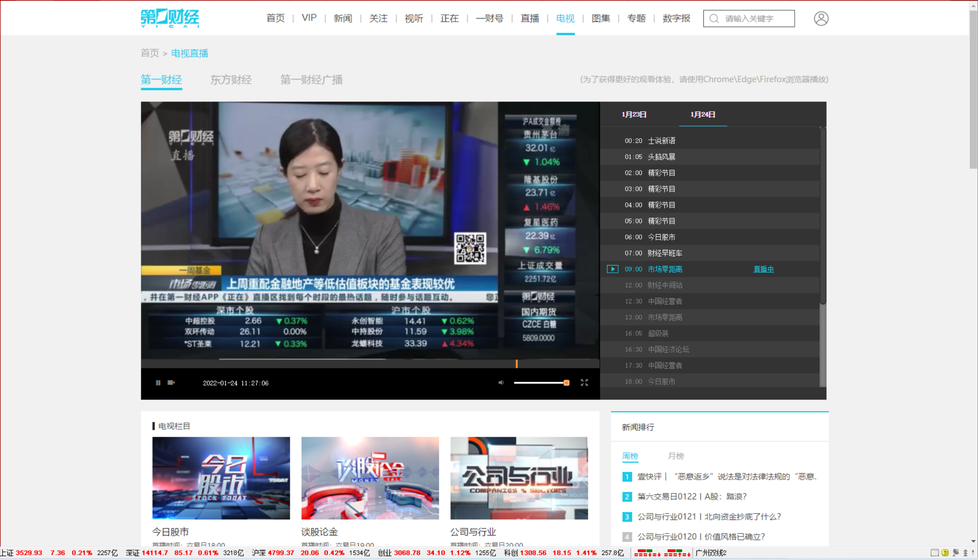Switch news ranking to 月榜
The width and height of the screenshot is (978, 560).
[675, 456]
